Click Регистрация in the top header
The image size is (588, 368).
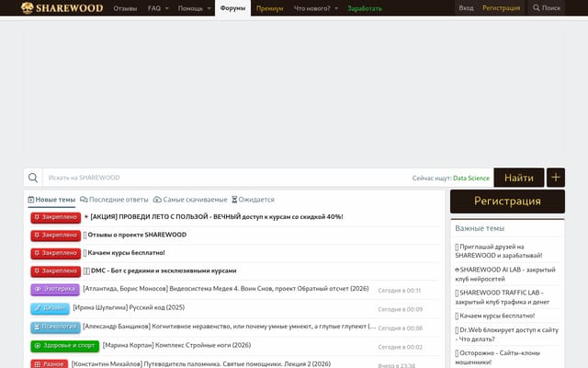pyautogui.click(x=501, y=8)
